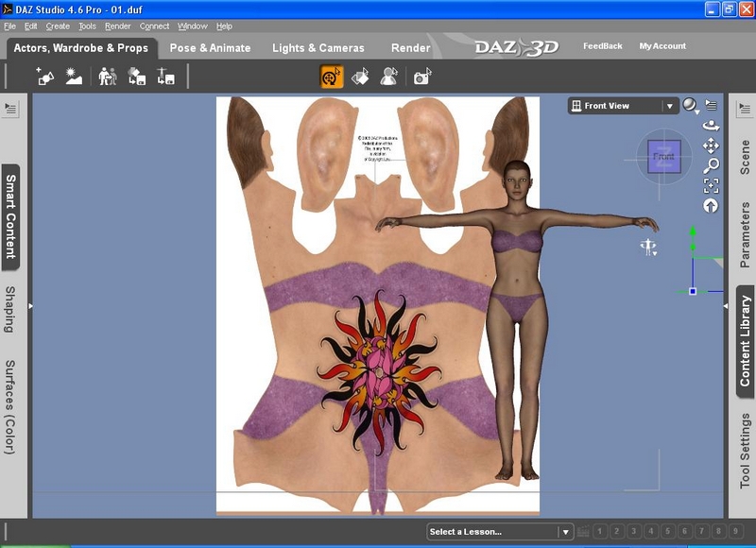756x548 pixels.
Task: Expand the right pane with arrow handle
Action: 726,306
